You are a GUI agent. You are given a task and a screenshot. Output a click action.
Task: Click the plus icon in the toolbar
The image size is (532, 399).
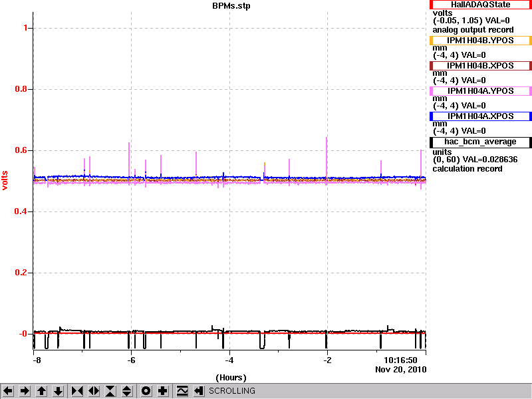coord(162,391)
